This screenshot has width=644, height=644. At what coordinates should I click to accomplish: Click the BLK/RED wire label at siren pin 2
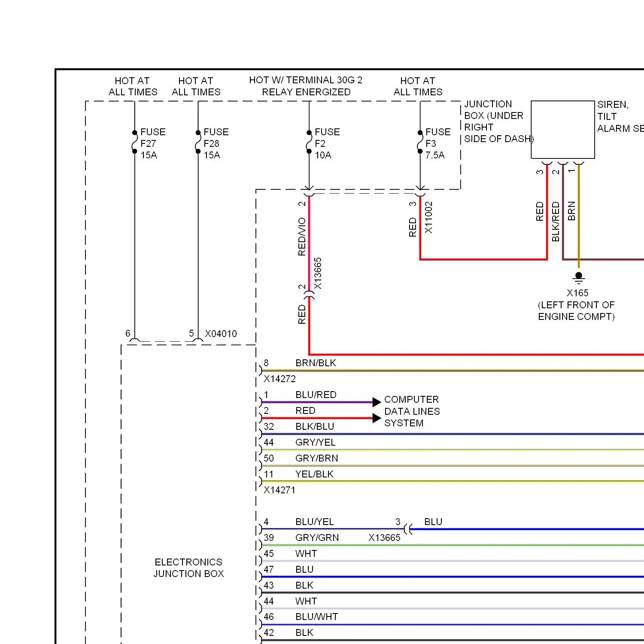tap(556, 222)
